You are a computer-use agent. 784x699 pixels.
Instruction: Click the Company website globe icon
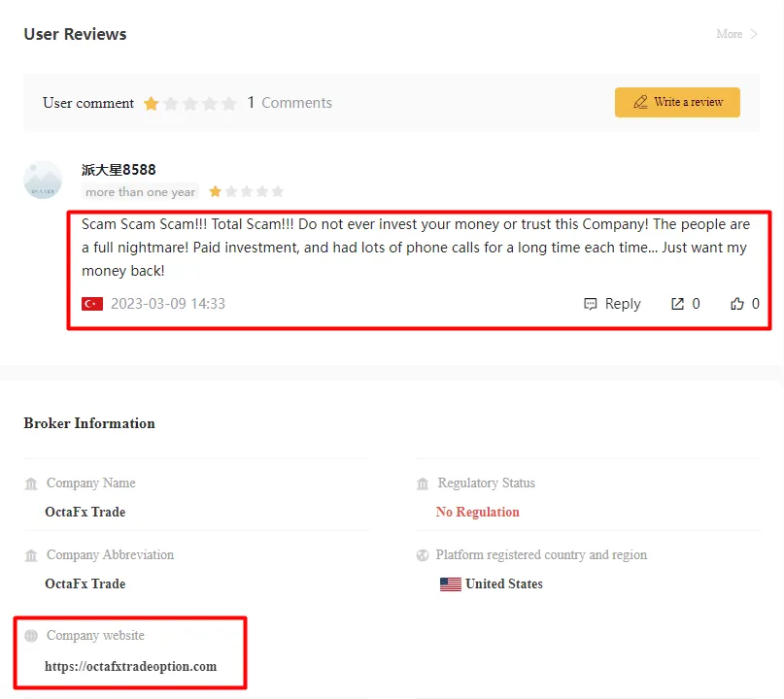point(31,636)
